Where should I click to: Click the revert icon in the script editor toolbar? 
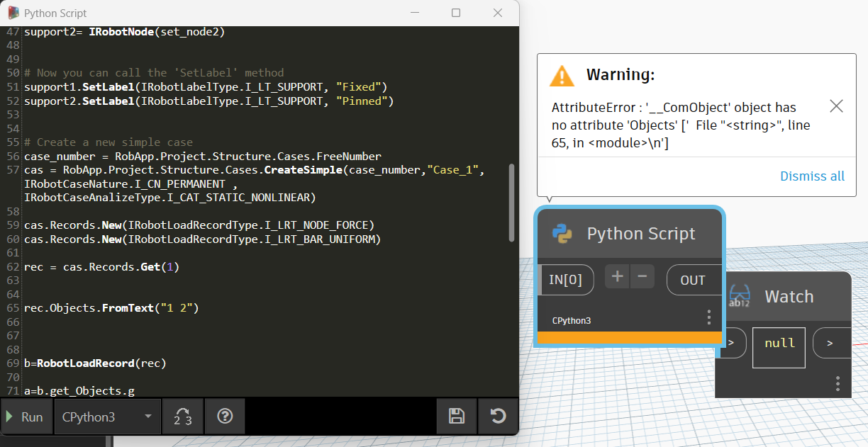coord(498,417)
